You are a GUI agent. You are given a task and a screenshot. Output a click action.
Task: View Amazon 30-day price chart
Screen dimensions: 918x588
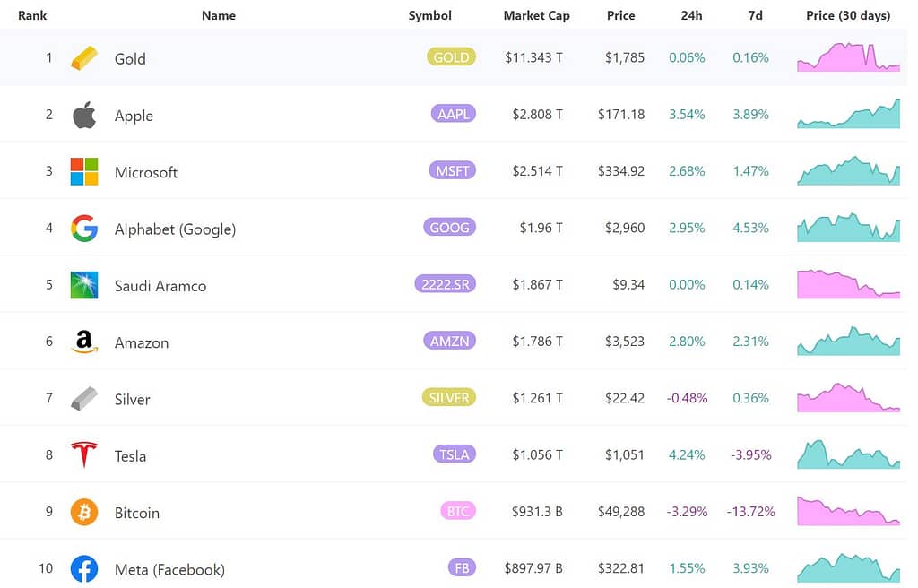click(848, 342)
